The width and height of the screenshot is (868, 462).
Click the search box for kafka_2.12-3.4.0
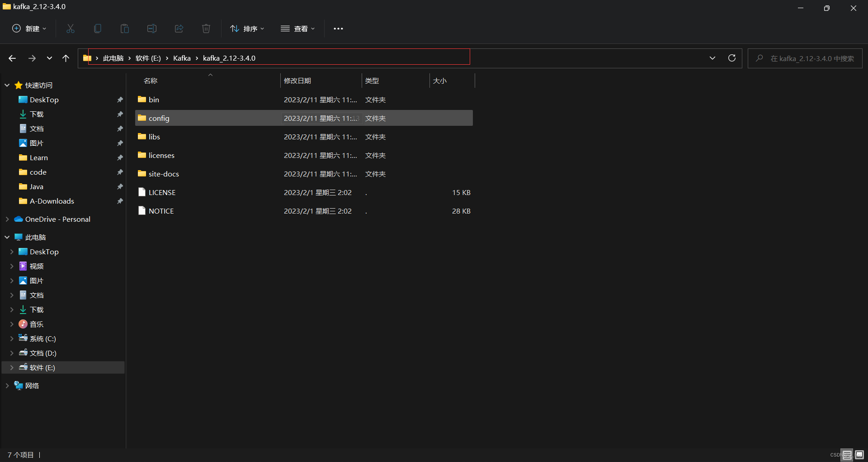(805, 58)
